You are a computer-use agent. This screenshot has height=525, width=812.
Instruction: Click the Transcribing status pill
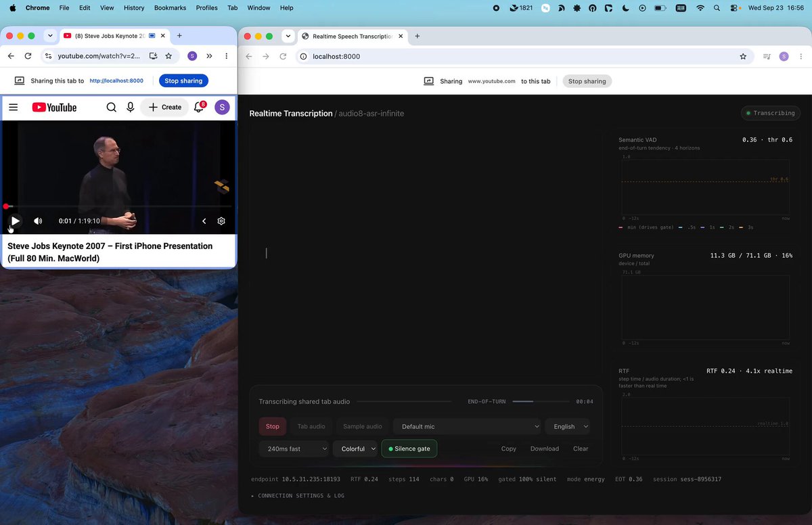pos(770,113)
